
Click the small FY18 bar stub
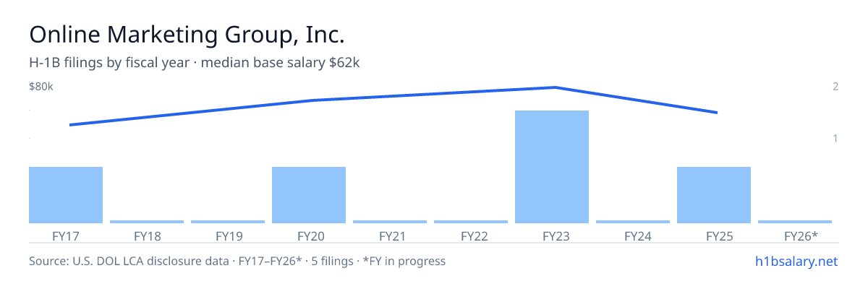pyautogui.click(x=147, y=222)
